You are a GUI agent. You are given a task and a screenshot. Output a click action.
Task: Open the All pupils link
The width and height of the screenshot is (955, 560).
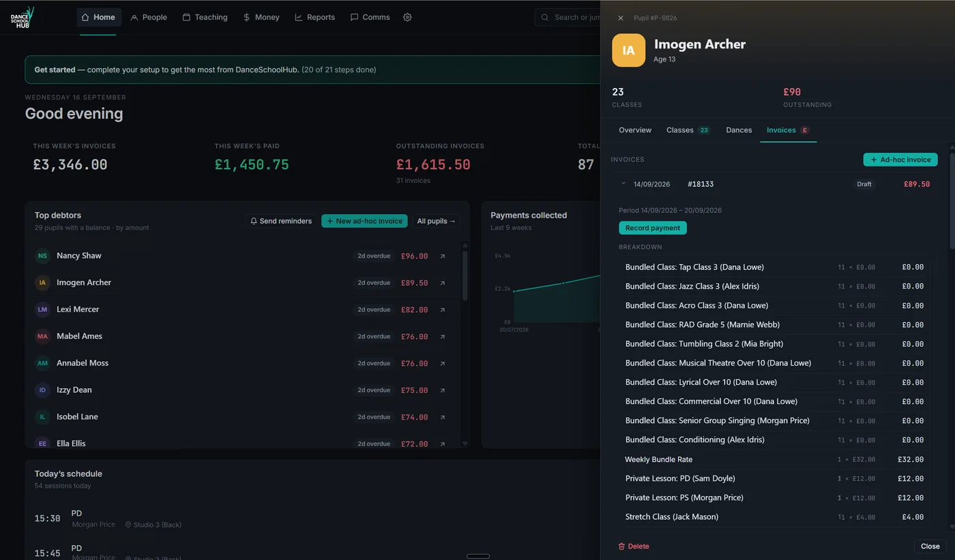tap(436, 221)
